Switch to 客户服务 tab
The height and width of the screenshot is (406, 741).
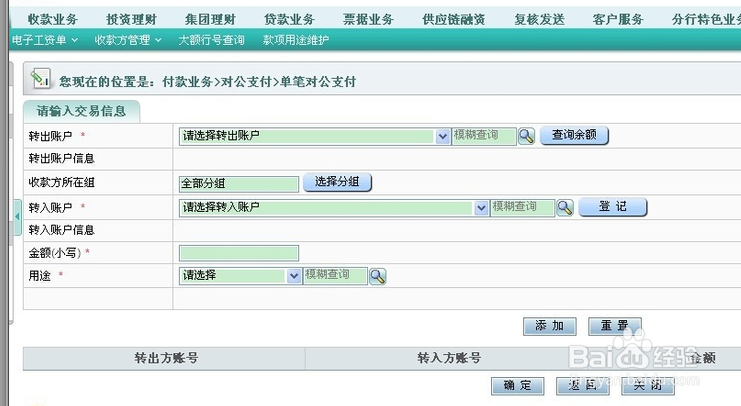point(618,19)
